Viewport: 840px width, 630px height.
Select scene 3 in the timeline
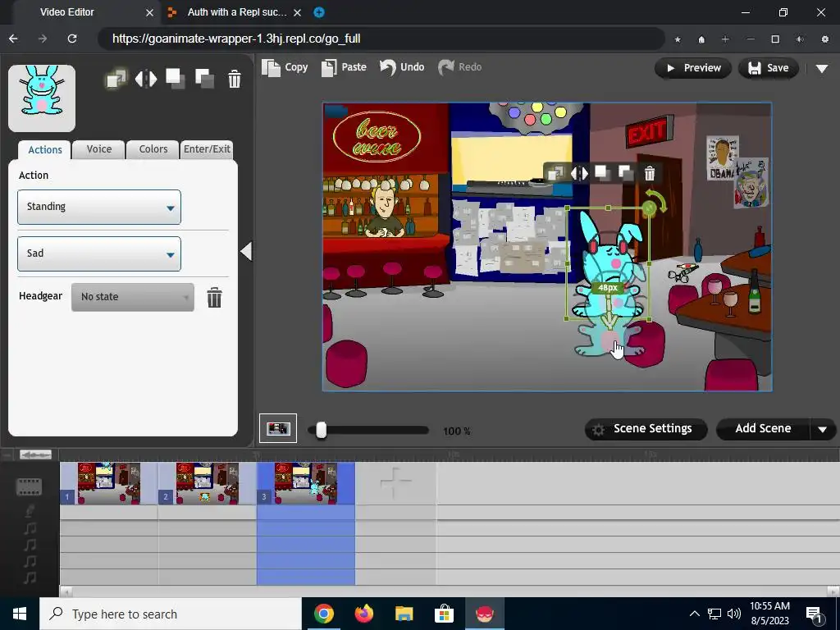(306, 483)
